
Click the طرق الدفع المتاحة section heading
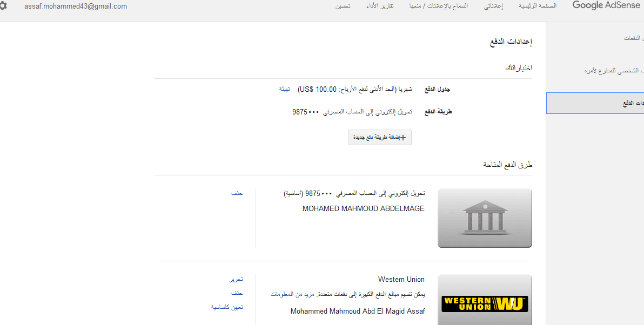coord(508,165)
